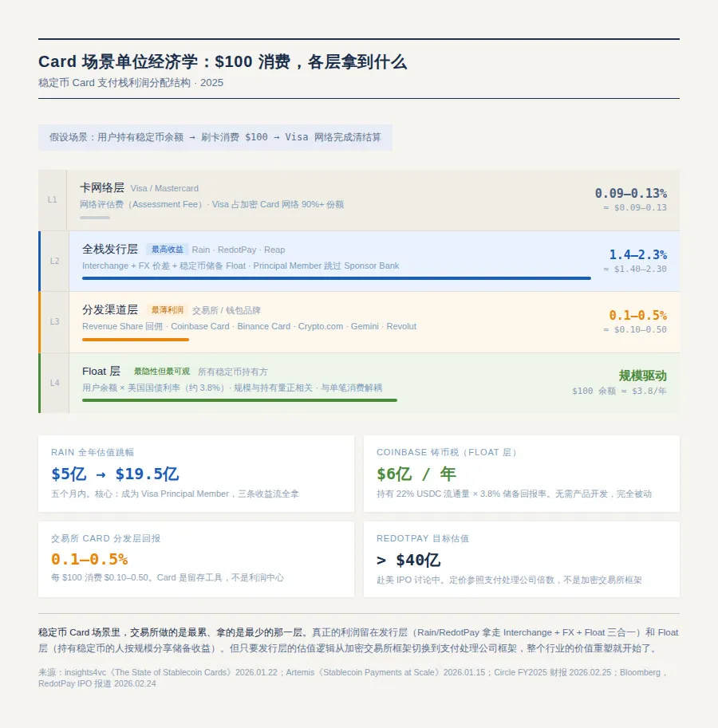This screenshot has width=718, height=728.
Task: Click the L4 layer index label
Action: pyautogui.click(x=54, y=383)
